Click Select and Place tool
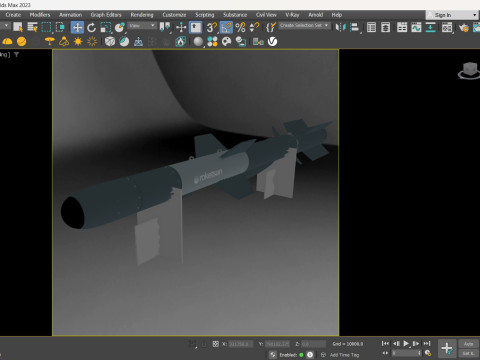 [120, 27]
